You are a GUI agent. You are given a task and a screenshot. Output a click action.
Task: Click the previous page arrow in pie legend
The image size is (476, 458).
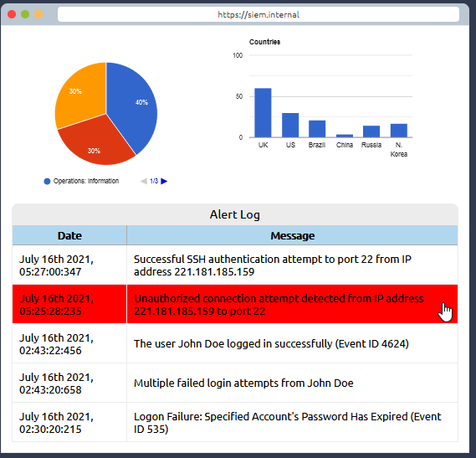tap(144, 181)
